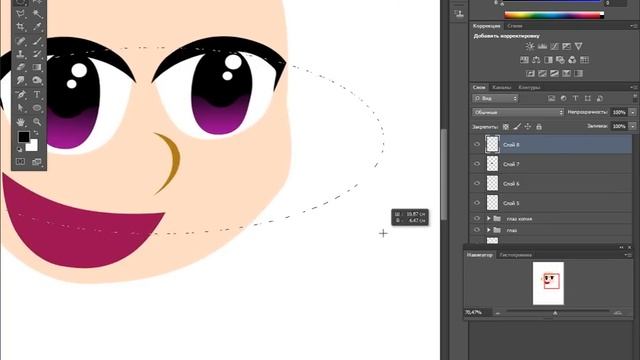
Task: Select the Gradient tool
Action: point(37,67)
